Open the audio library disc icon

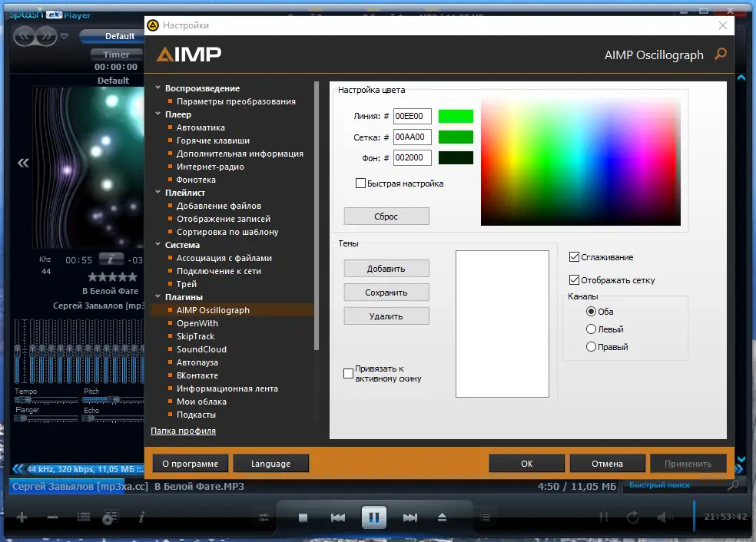pos(111,517)
